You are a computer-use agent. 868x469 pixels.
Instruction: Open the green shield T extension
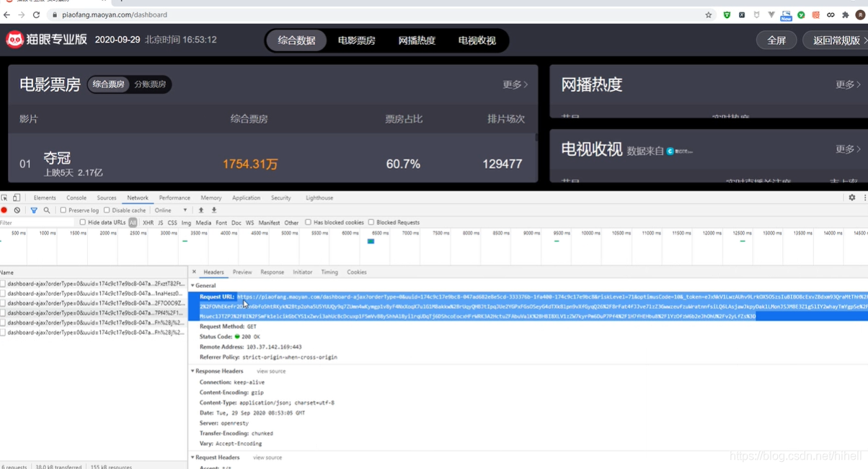727,14
